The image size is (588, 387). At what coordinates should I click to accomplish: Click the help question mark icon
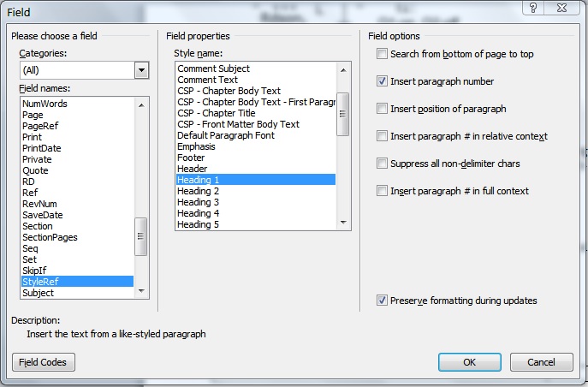pos(533,8)
